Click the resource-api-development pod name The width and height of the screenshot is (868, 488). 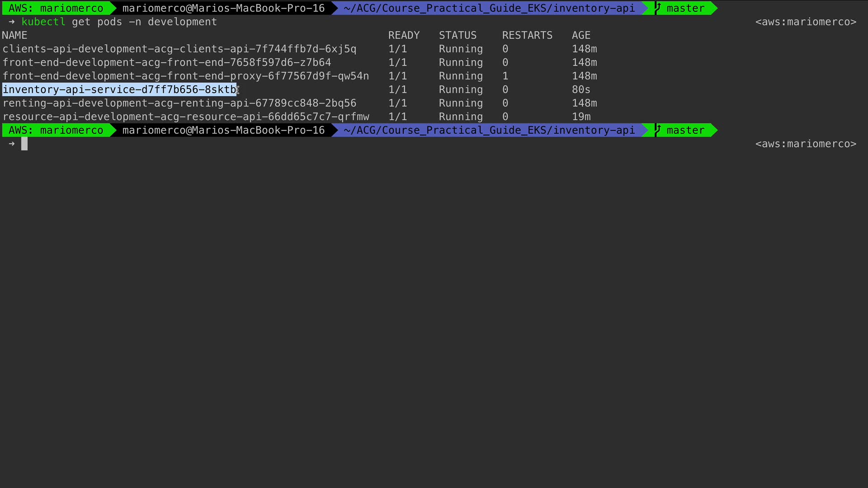(186, 117)
